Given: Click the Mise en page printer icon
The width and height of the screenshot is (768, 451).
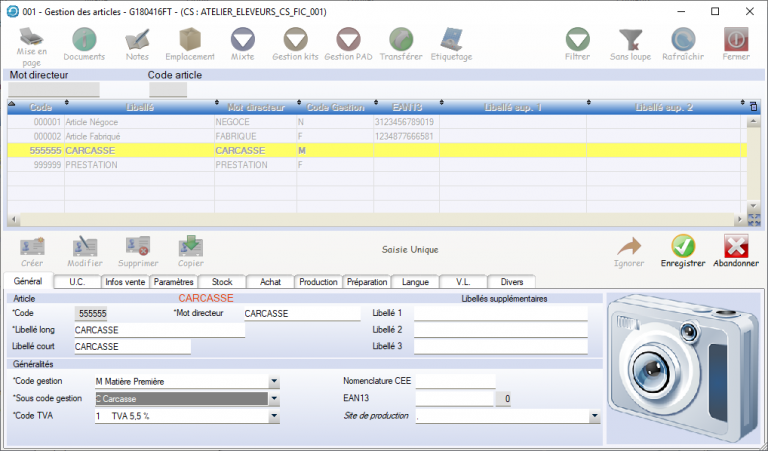Looking at the screenshot, I should pyautogui.click(x=32, y=39).
